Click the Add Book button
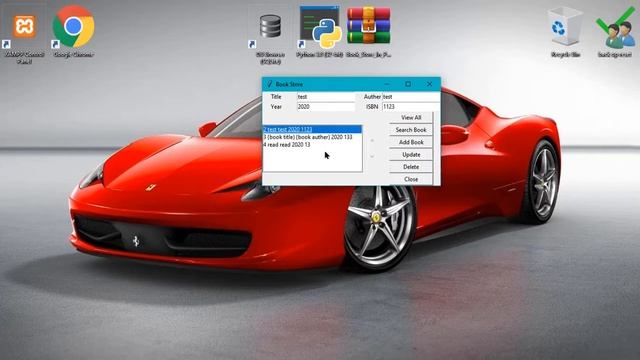640x360 pixels. [x=411, y=142]
